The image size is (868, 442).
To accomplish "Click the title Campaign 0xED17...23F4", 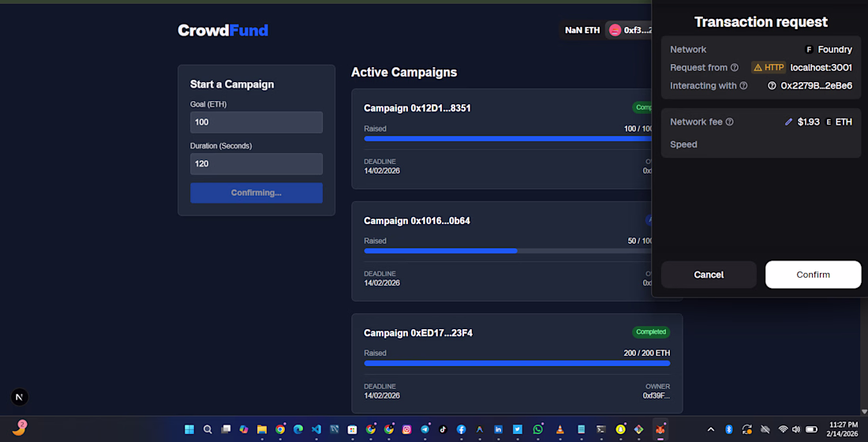I will click(x=418, y=333).
